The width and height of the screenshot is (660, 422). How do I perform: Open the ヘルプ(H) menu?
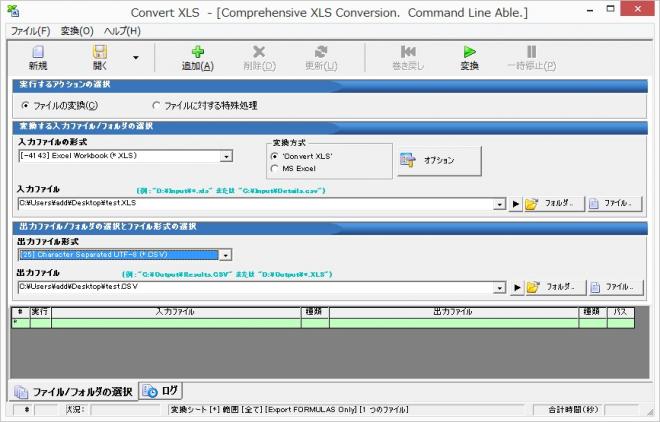point(122,31)
